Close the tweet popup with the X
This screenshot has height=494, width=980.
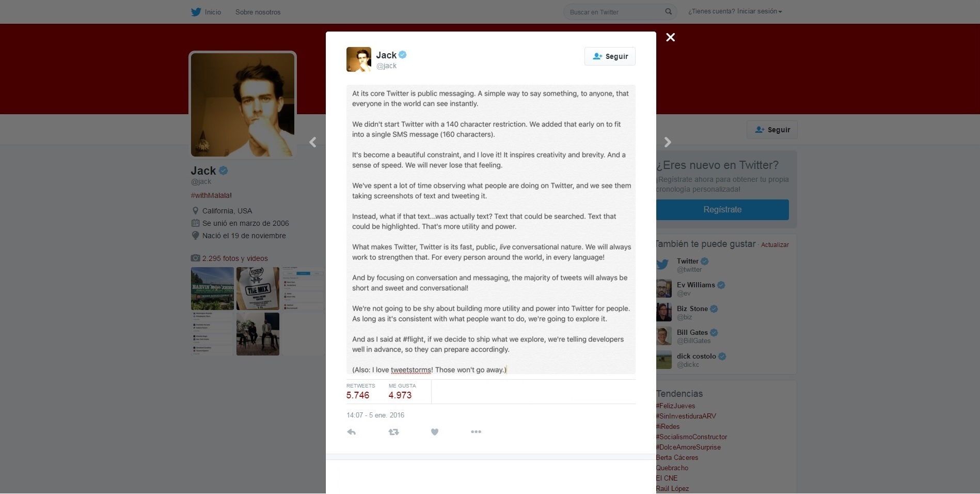pyautogui.click(x=670, y=37)
